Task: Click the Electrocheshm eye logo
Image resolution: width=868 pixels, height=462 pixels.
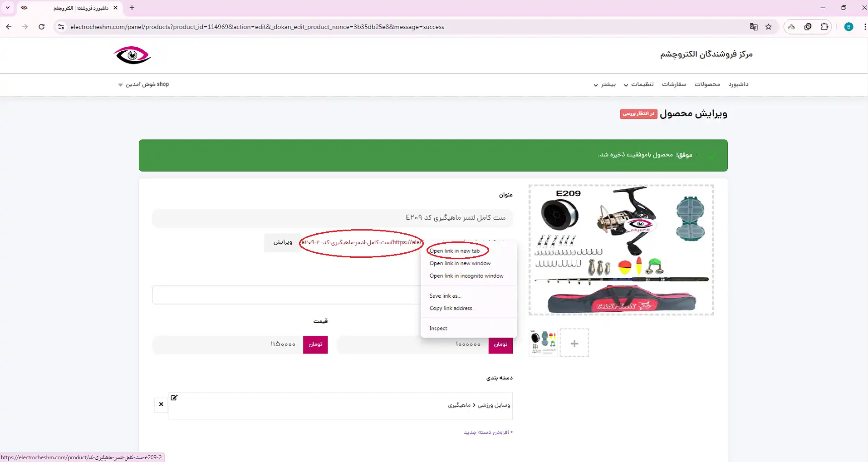Action: coord(132,55)
